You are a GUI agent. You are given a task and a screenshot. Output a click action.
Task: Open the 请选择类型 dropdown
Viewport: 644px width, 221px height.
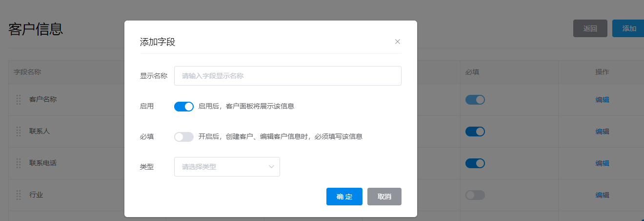227,167
